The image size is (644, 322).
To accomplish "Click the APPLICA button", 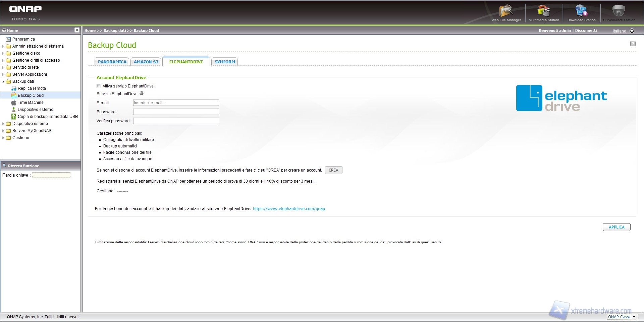I will [x=616, y=227].
